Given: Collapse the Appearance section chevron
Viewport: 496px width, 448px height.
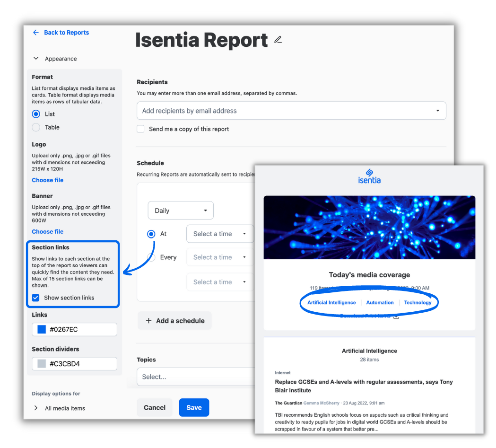Looking at the screenshot, I should point(36,59).
